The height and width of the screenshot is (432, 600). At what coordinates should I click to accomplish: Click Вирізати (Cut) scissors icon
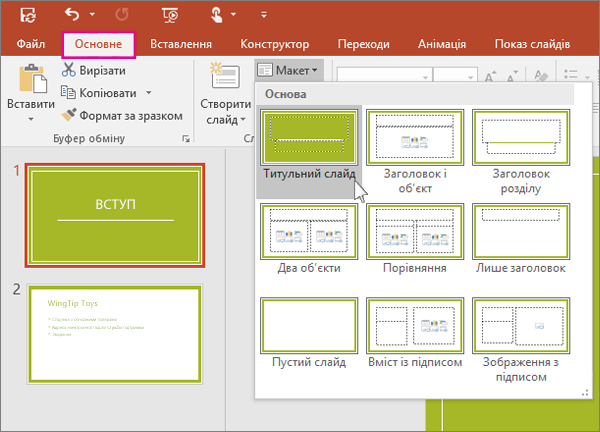(69, 70)
